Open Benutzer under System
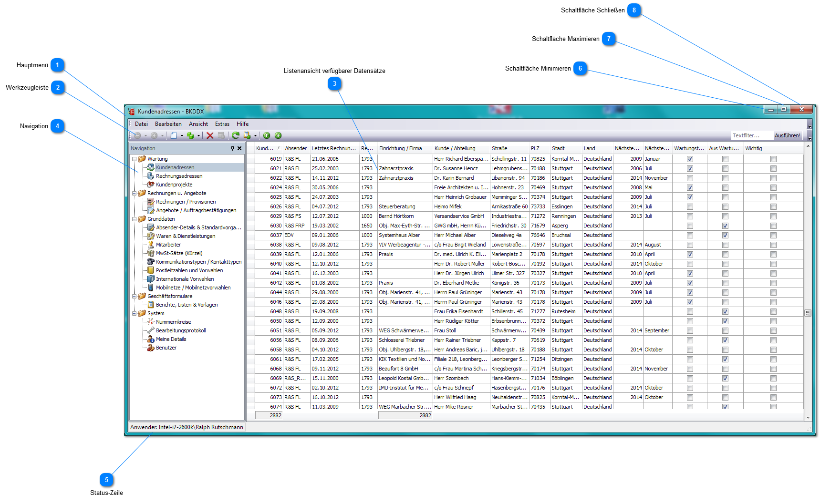 [166, 348]
